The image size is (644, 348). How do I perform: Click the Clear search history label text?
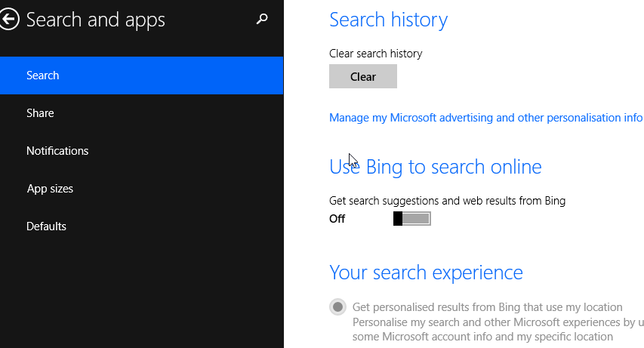(376, 54)
